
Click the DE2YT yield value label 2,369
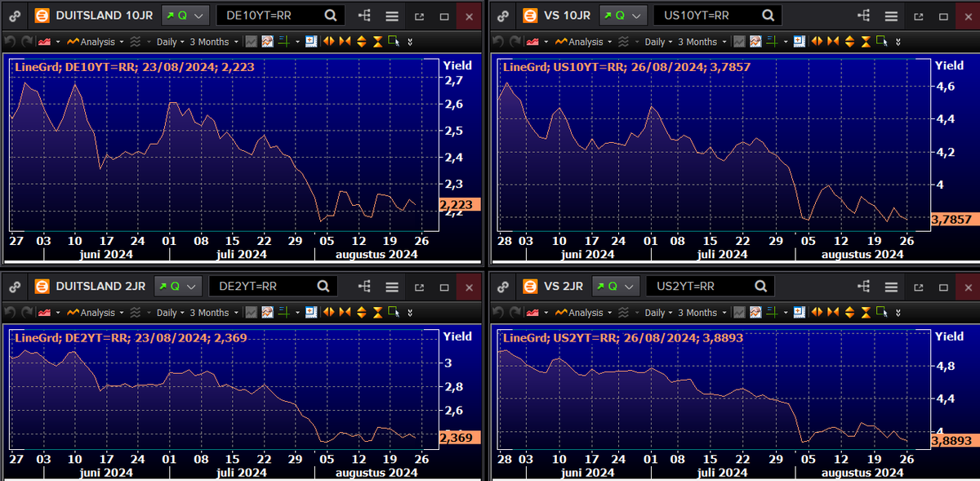[461, 437]
